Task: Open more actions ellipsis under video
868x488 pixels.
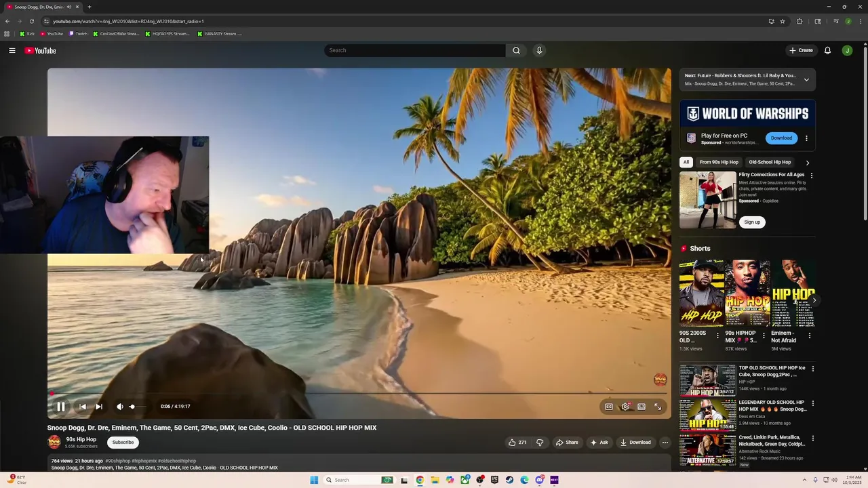Action: click(x=665, y=443)
